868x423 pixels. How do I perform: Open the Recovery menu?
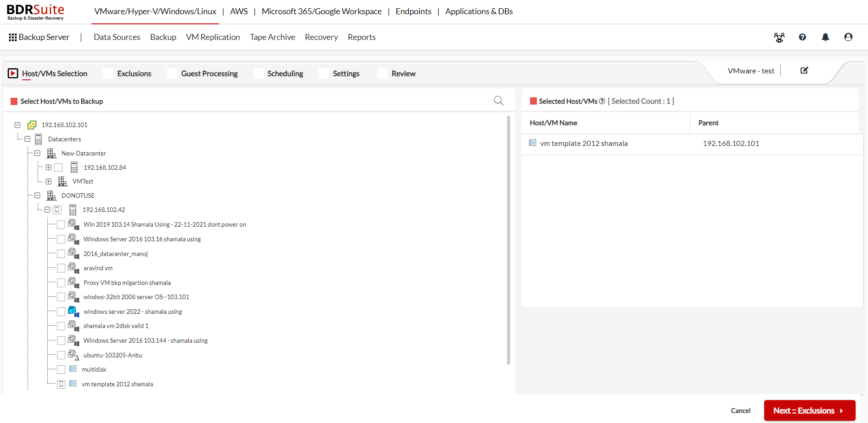pos(321,37)
